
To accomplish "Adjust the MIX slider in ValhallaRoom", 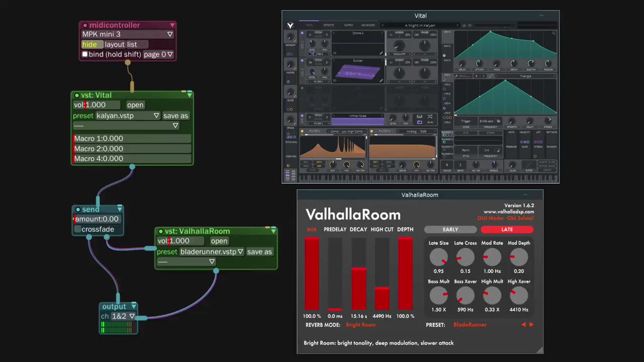I will click(312, 274).
